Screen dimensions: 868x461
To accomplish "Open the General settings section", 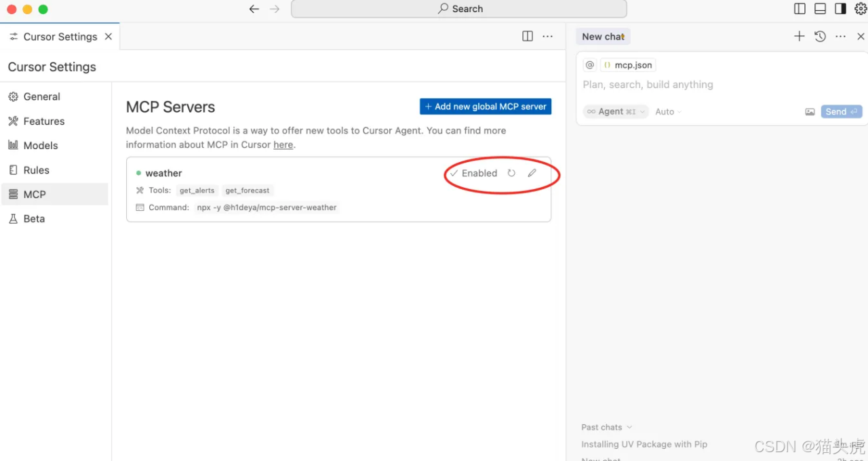I will coord(54,97).
